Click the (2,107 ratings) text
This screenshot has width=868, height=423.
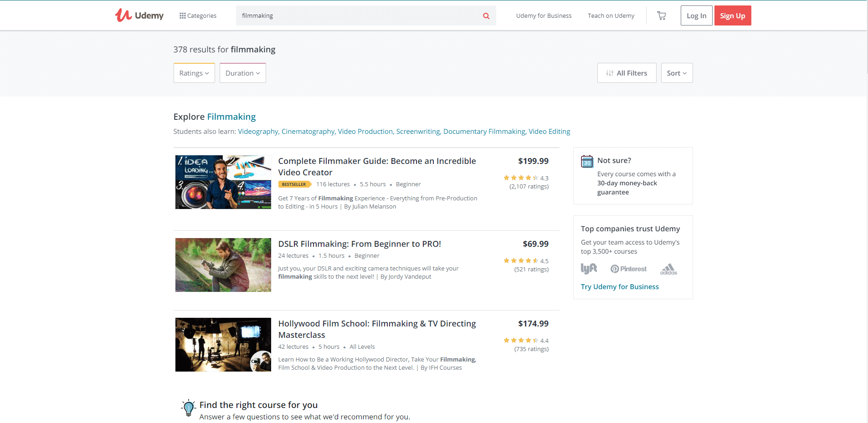(529, 187)
